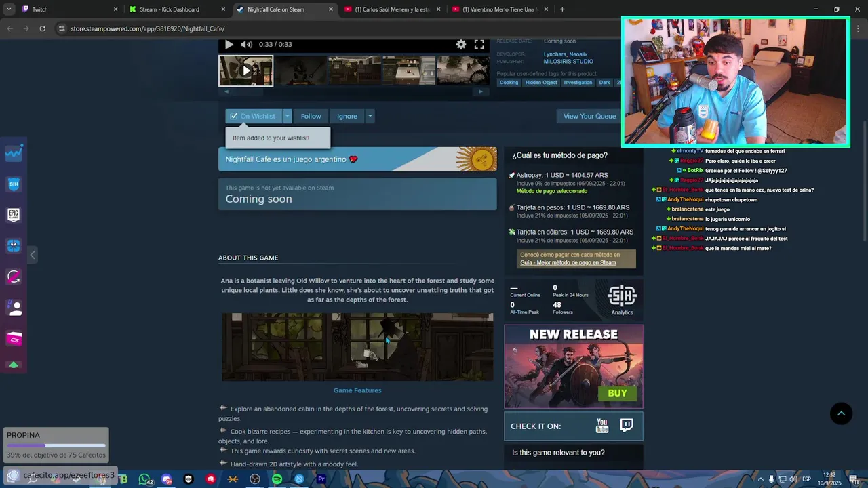Click the address bar URL
Screen dimensions: 868x488
click(148, 28)
